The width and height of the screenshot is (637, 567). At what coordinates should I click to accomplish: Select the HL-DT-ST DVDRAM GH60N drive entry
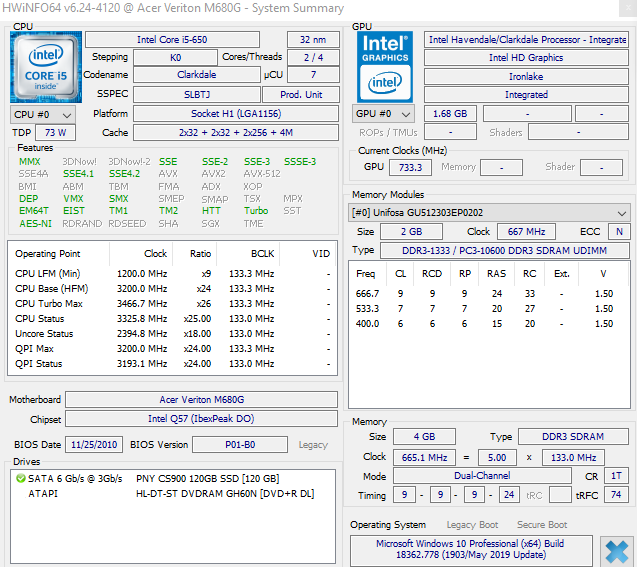click(x=173, y=494)
